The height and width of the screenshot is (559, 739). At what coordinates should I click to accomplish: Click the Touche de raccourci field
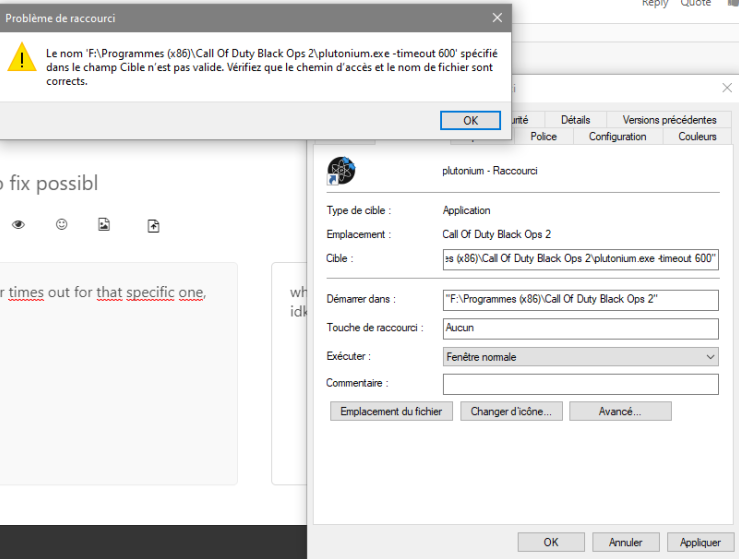click(581, 329)
